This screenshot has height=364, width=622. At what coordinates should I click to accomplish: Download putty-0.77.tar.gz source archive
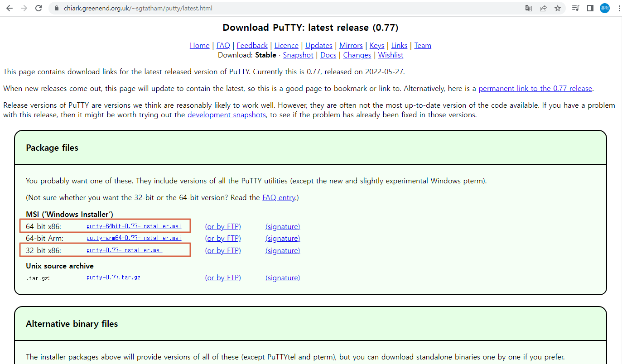(113, 278)
